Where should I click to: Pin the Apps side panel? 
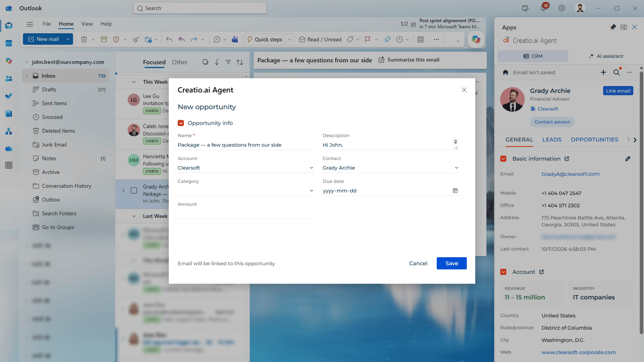[613, 27]
